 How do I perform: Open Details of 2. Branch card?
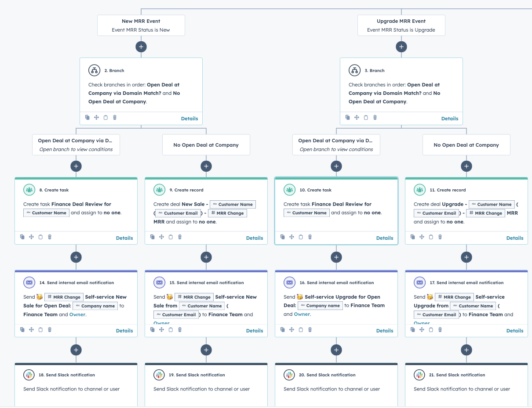click(x=189, y=119)
